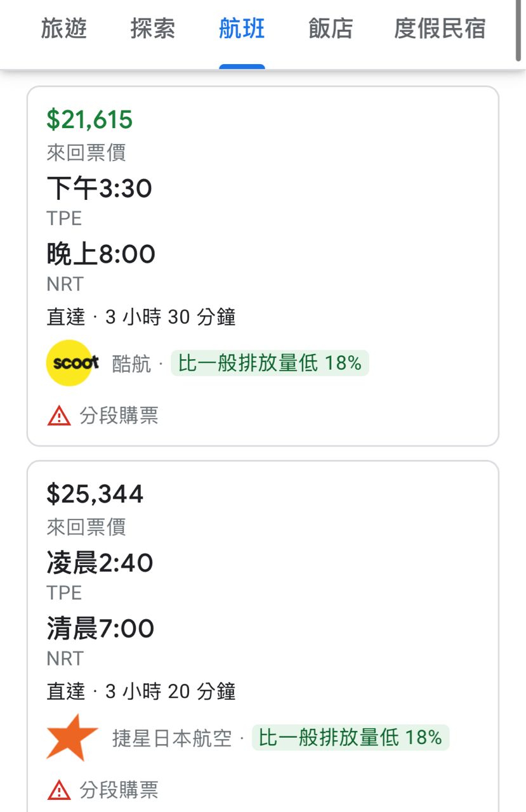Open the 度假民宿 tab
This screenshot has height=812, width=526.
tap(440, 29)
